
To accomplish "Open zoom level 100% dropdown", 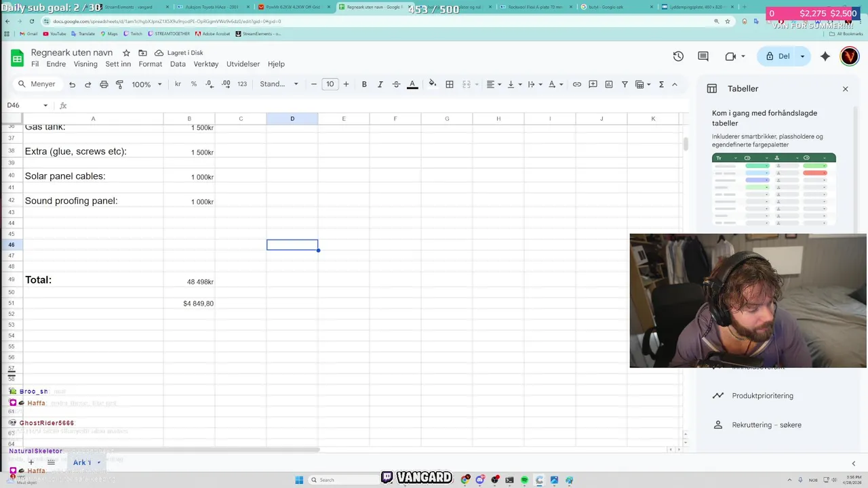I will click(146, 84).
